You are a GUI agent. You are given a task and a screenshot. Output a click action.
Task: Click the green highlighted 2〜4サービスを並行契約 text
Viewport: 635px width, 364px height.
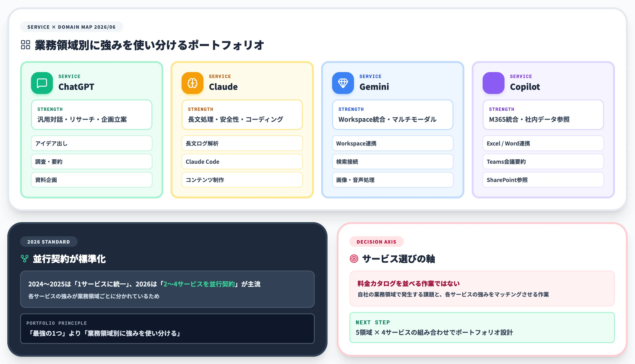point(199,284)
